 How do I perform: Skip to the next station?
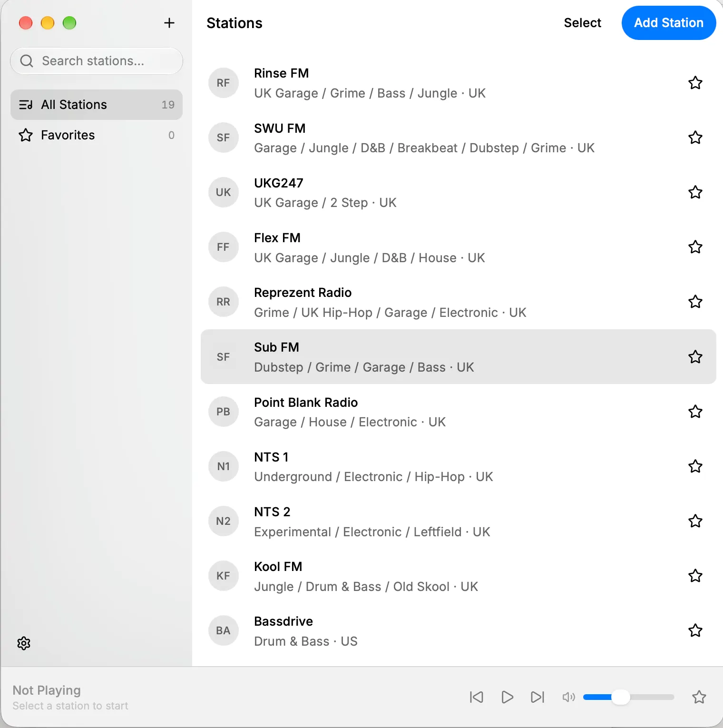537,697
